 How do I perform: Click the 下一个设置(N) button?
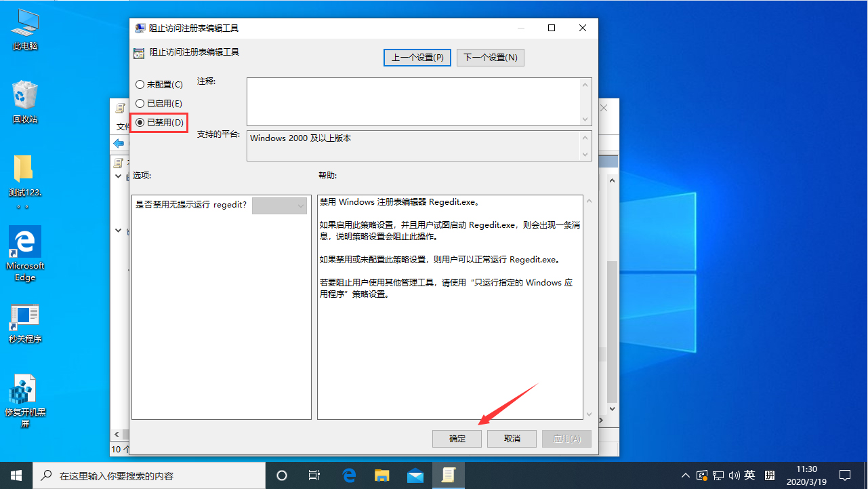point(490,57)
